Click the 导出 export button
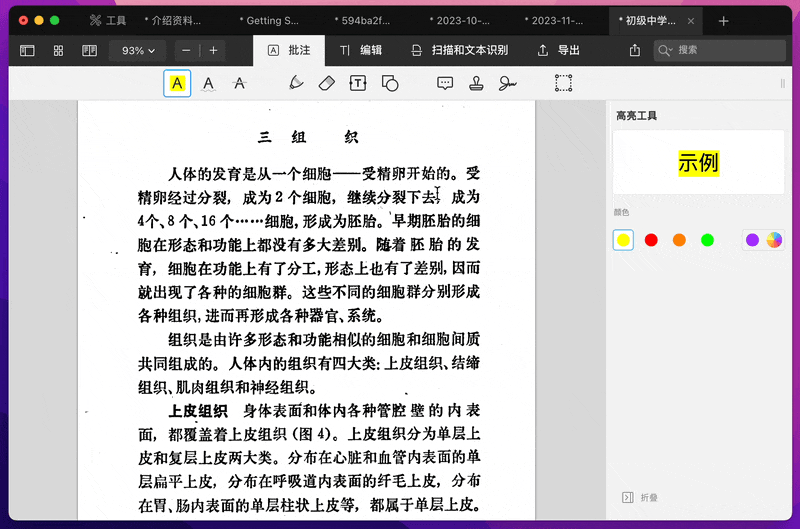The height and width of the screenshot is (529, 800). click(x=559, y=50)
